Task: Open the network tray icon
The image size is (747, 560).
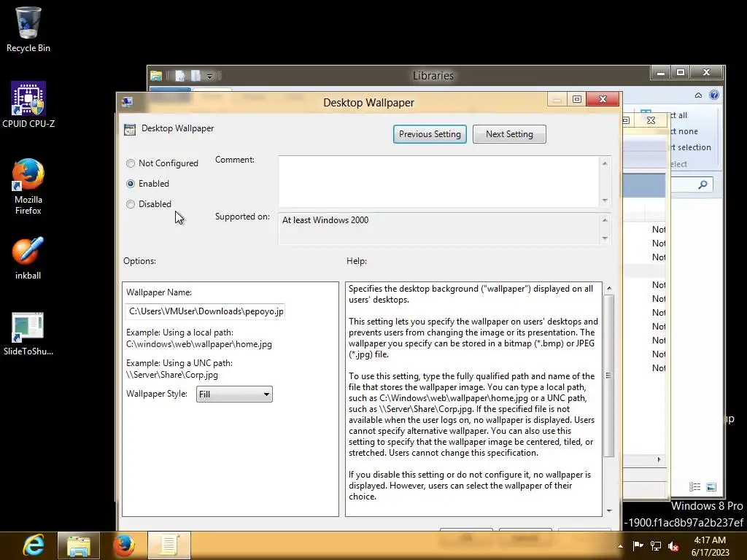Action: click(656, 545)
